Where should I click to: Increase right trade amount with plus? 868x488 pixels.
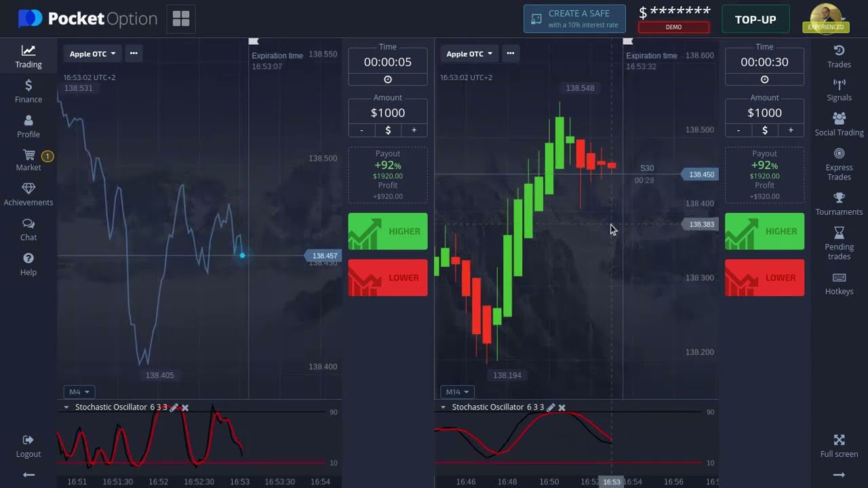tap(791, 130)
